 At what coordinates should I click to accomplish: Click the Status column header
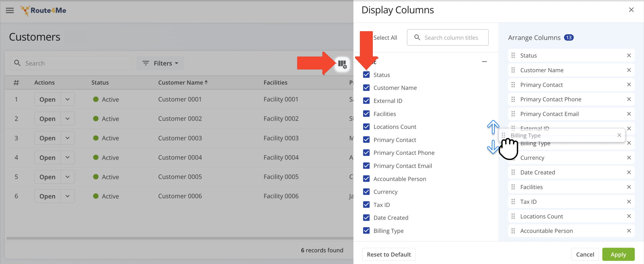click(x=100, y=83)
